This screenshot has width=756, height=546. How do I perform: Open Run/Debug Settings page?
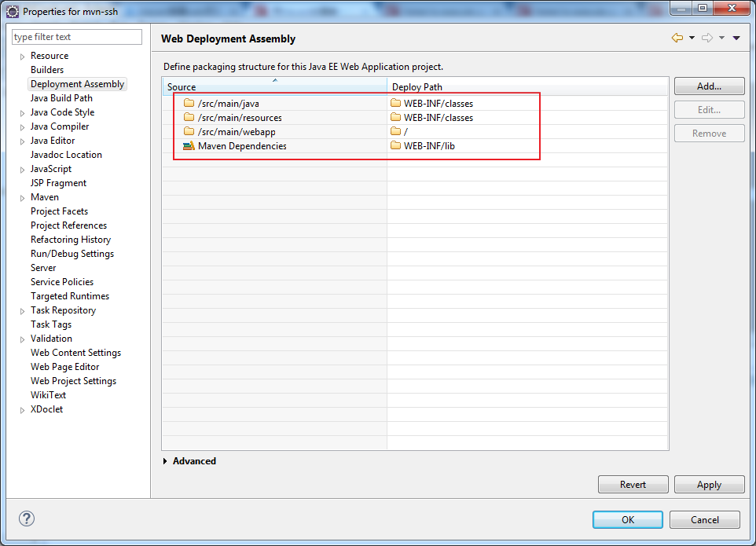tap(72, 254)
